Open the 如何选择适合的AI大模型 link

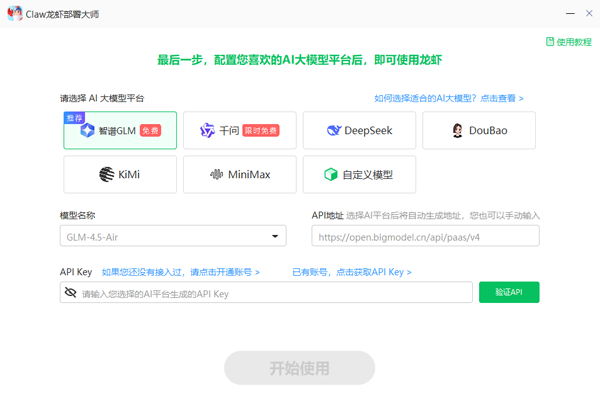(448, 99)
